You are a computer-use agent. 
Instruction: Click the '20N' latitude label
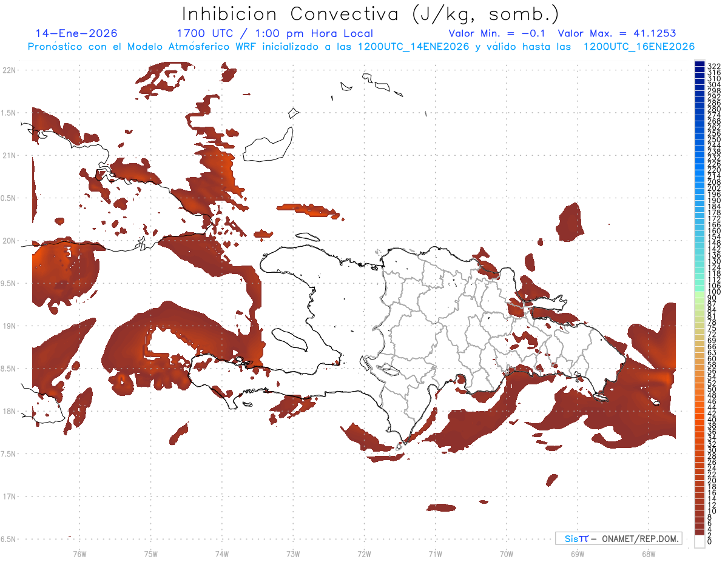coord(9,241)
